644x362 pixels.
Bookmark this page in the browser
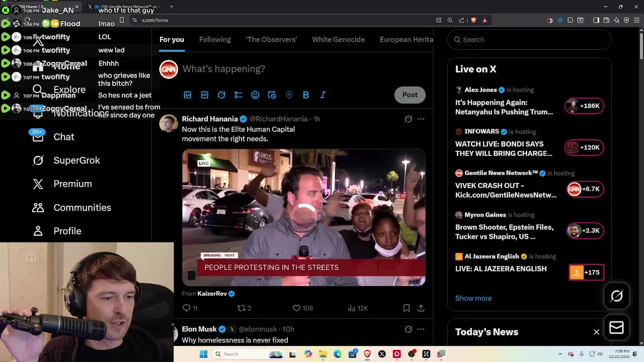(122, 20)
